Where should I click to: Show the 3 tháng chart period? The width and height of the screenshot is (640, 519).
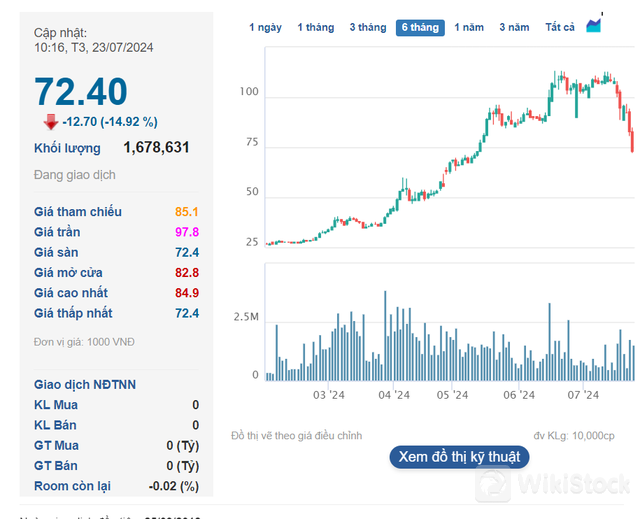click(x=367, y=28)
